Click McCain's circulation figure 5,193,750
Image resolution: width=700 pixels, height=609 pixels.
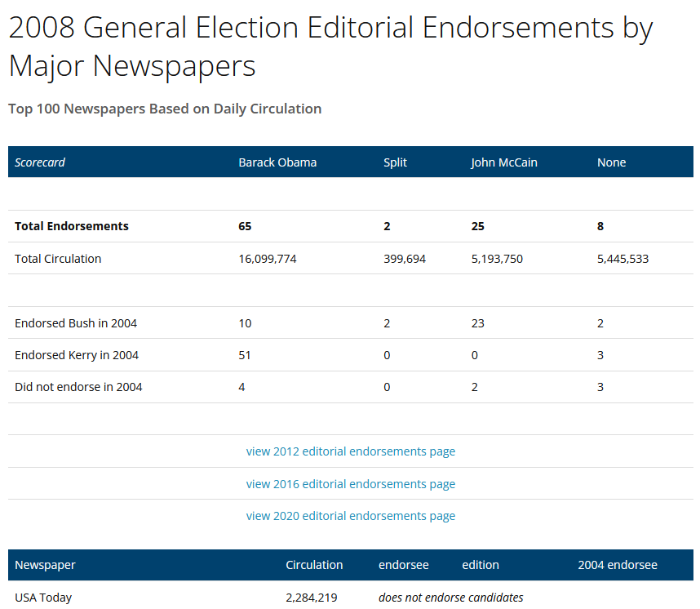(497, 259)
